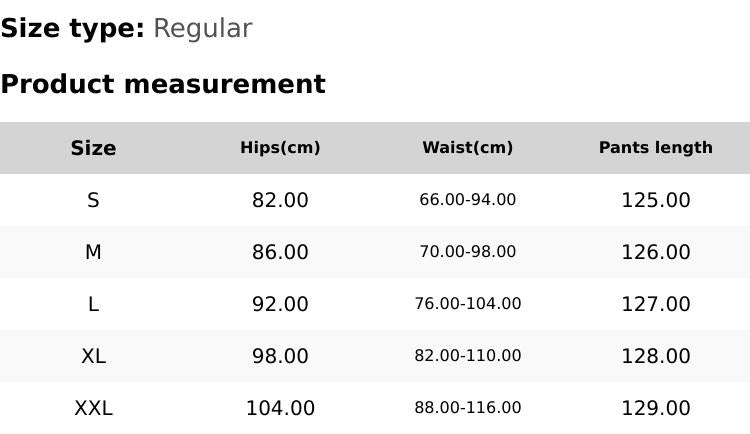Image resolution: width=750 pixels, height=434 pixels.
Task: Select the Regular size type value
Action: click(x=202, y=28)
